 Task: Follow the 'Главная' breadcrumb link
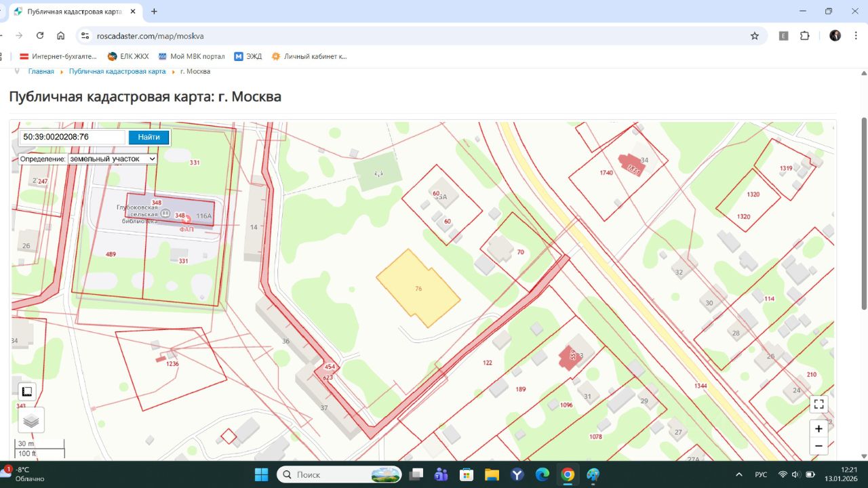coord(41,71)
